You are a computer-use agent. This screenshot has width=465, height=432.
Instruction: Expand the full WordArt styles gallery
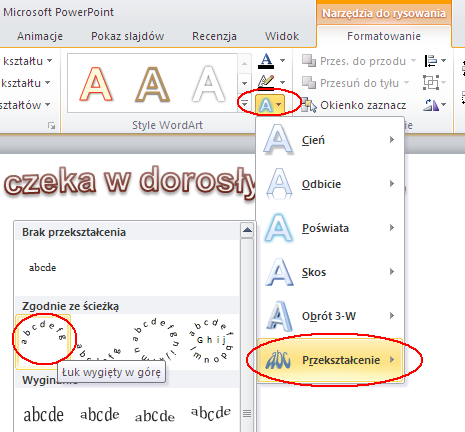(x=245, y=104)
